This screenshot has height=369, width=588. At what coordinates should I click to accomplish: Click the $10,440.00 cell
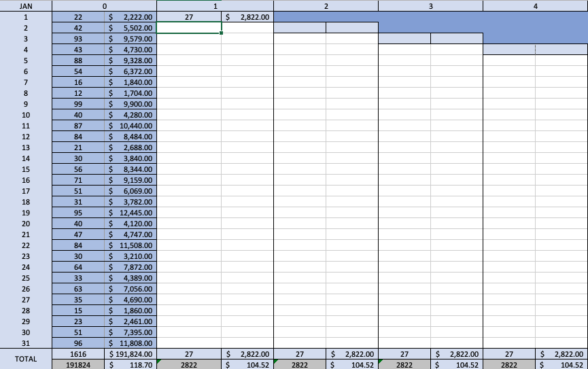pos(131,126)
